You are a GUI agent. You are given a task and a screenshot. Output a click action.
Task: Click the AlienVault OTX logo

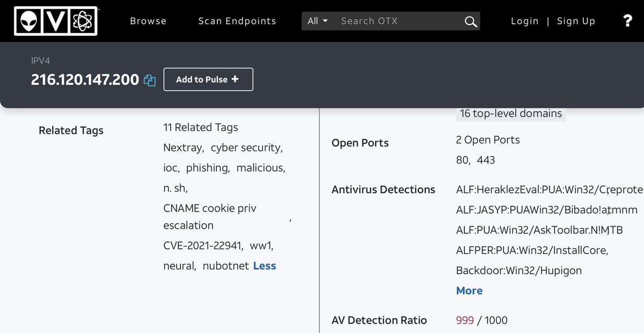tap(56, 21)
